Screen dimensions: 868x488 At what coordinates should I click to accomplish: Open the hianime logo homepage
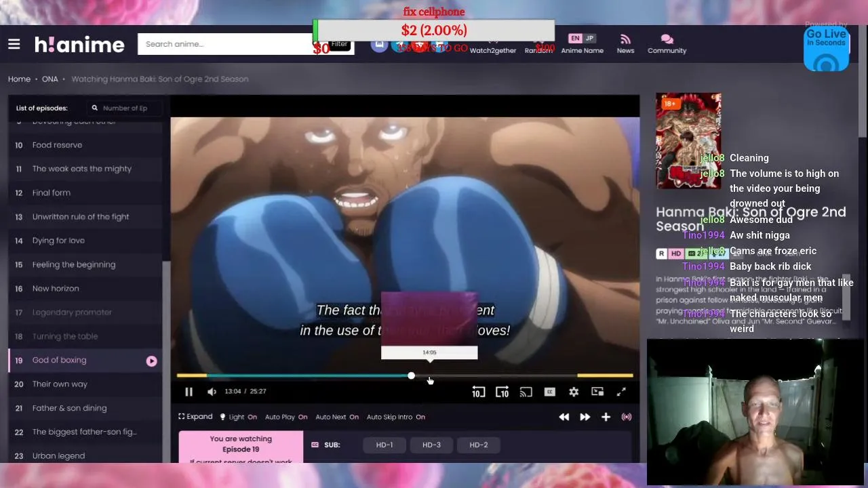(x=80, y=45)
